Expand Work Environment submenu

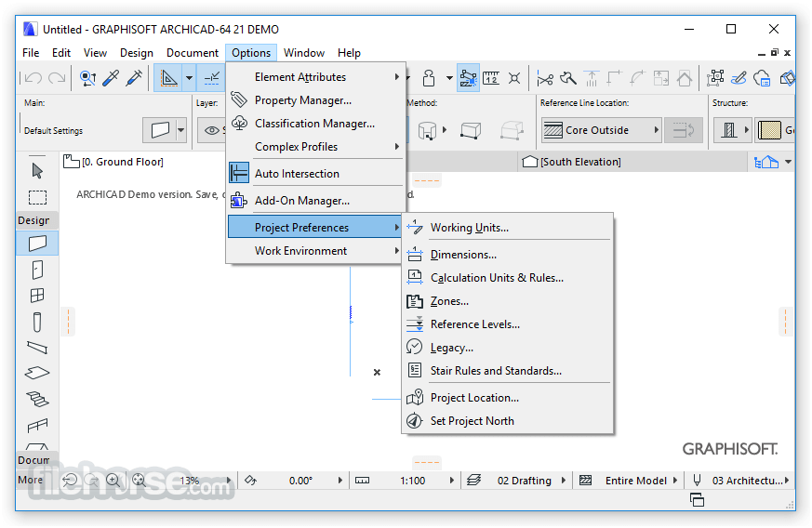315,251
